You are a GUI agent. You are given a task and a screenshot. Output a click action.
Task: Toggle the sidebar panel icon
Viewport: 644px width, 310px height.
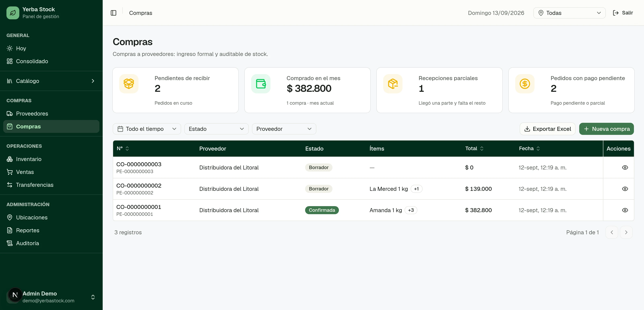[114, 13]
